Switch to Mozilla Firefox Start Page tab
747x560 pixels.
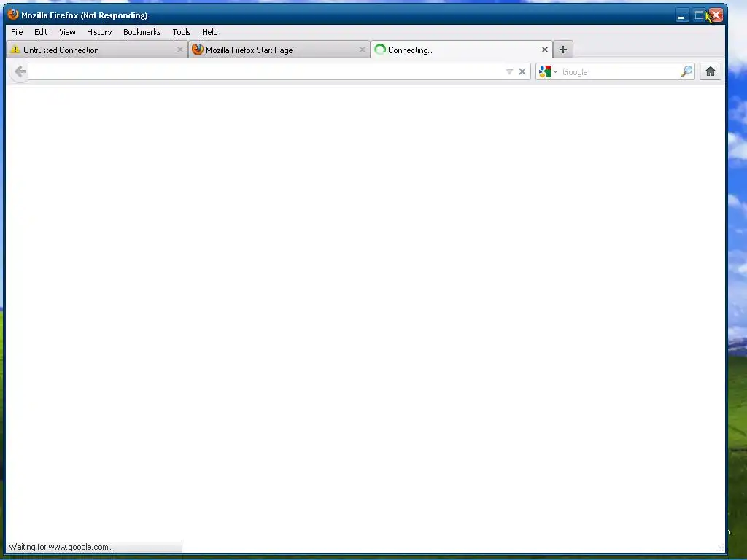(x=279, y=50)
